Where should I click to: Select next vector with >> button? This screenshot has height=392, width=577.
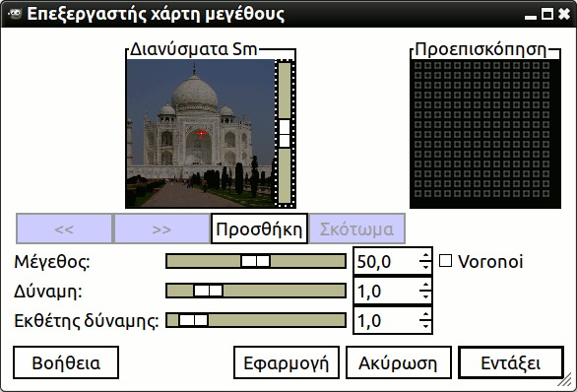[x=161, y=229]
